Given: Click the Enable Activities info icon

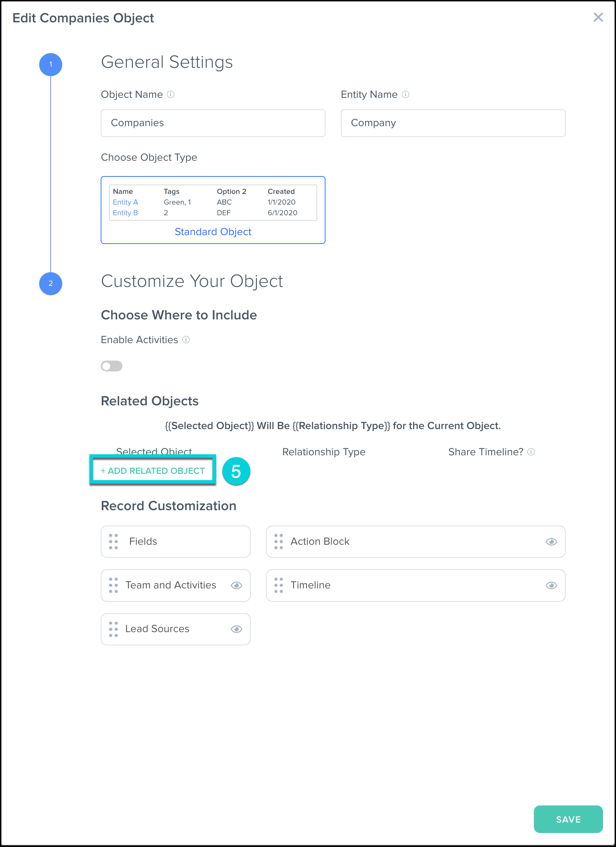Looking at the screenshot, I should point(186,340).
